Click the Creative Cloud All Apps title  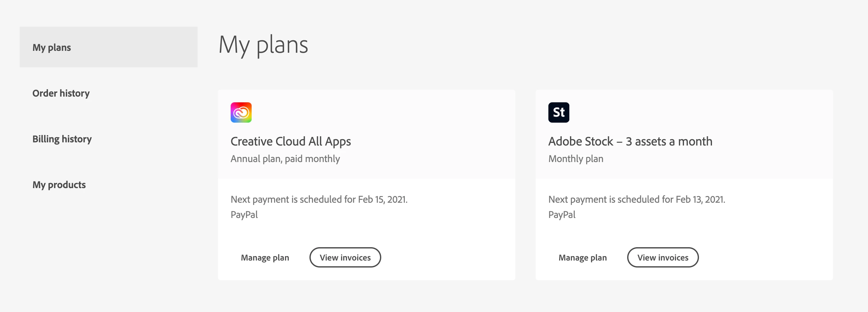pos(290,141)
